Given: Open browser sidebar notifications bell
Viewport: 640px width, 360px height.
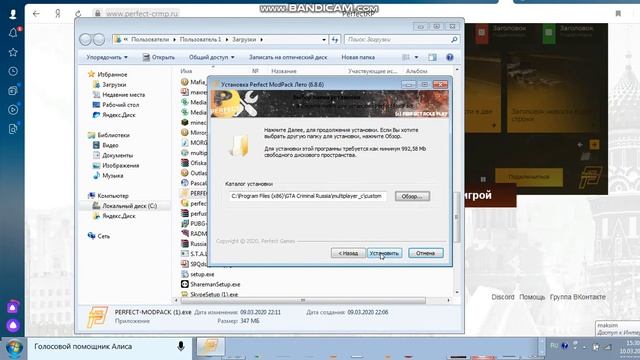Looking at the screenshot, I should tap(13, 33).
